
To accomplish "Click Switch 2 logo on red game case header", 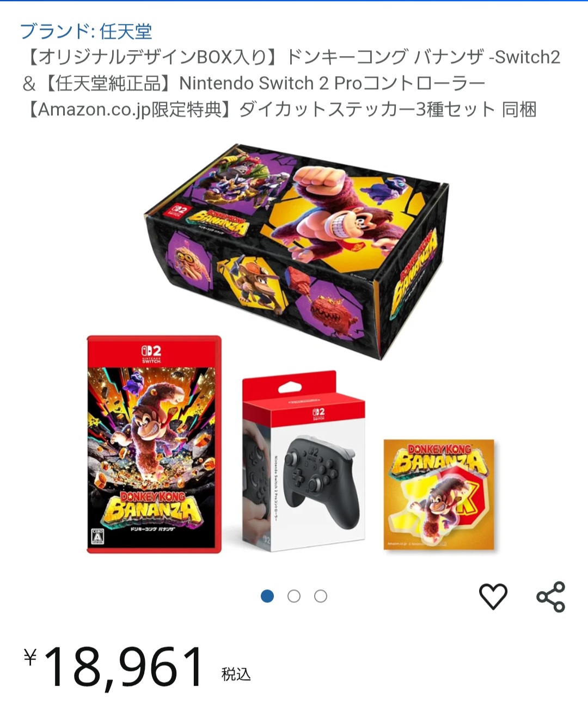I will tap(151, 353).
